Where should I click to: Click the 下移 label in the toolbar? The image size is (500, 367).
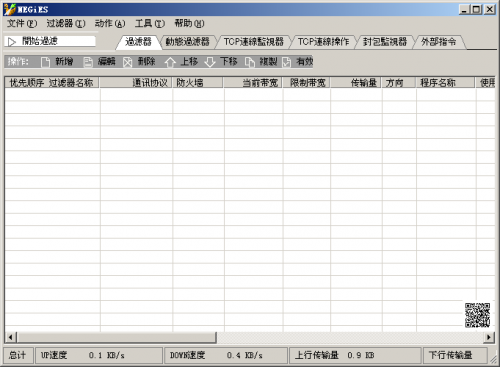[229, 62]
